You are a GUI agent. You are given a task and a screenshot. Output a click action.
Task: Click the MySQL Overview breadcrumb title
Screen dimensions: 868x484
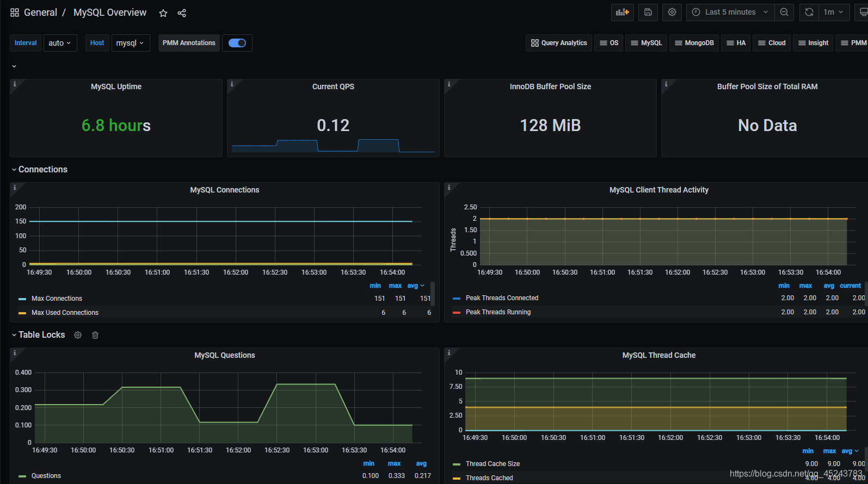point(110,13)
